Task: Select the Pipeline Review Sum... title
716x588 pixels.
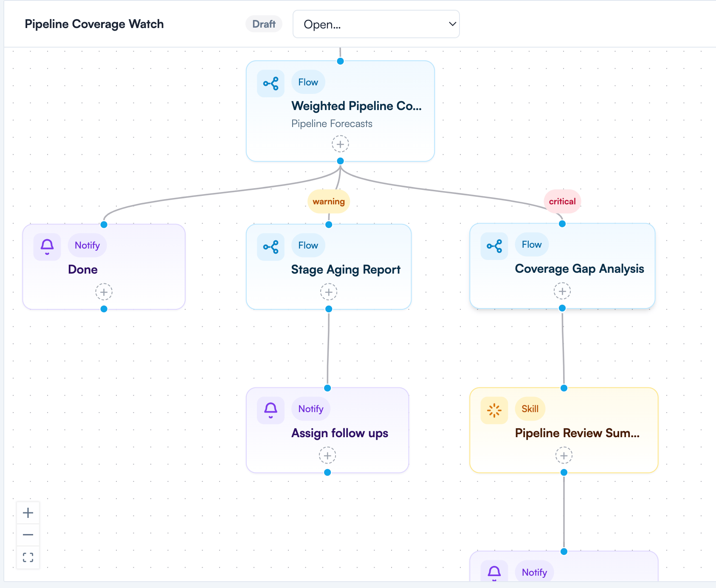Action: click(577, 433)
